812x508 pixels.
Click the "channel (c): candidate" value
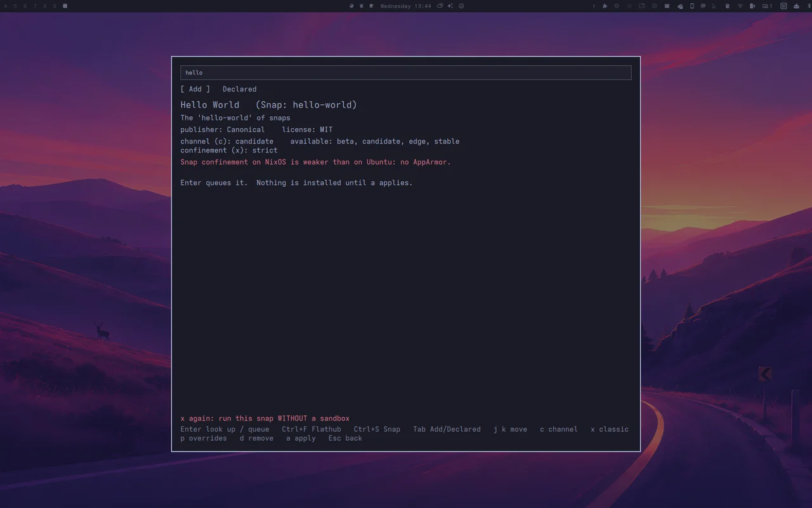point(227,141)
